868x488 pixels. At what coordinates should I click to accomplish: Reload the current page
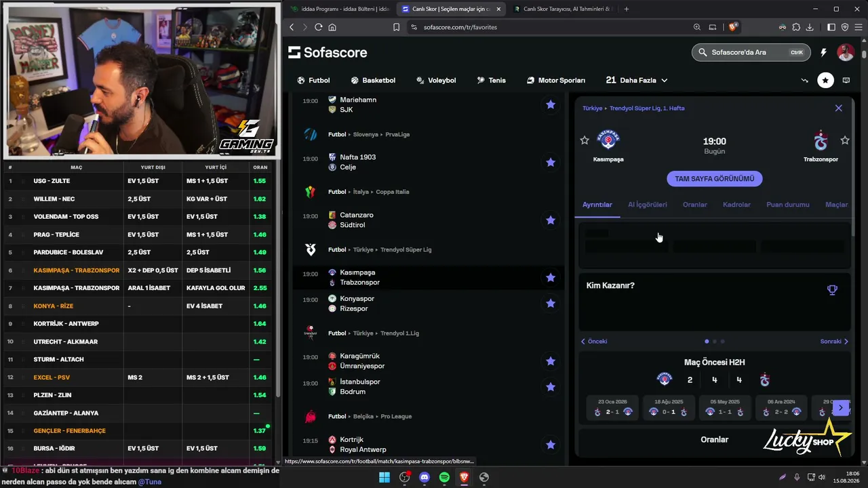(x=318, y=27)
